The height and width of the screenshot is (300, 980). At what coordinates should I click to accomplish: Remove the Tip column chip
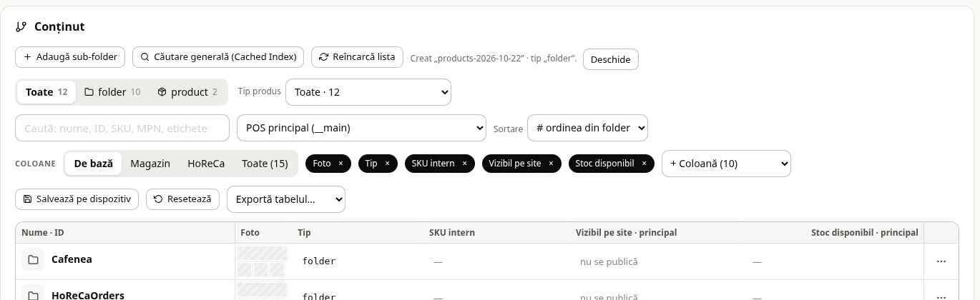pos(387,164)
